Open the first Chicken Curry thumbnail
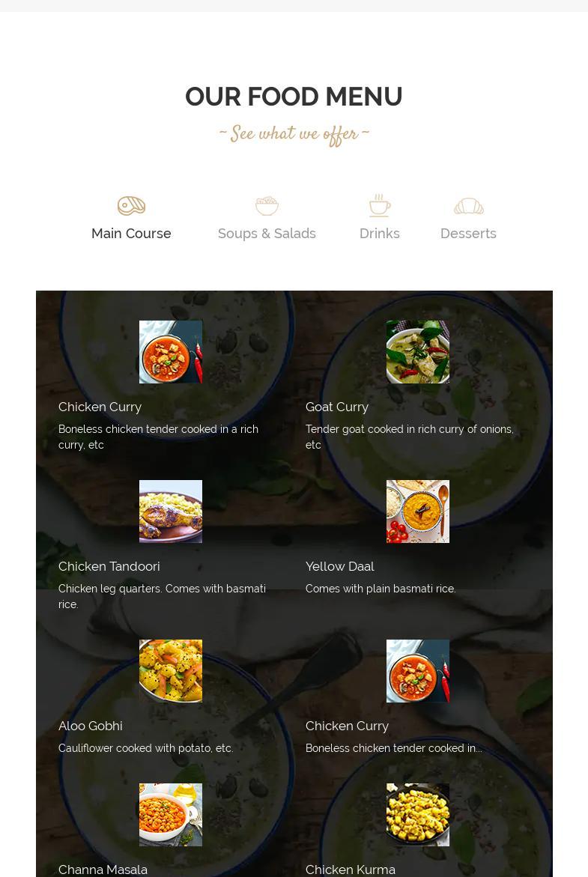The width and height of the screenshot is (588, 877). click(171, 352)
